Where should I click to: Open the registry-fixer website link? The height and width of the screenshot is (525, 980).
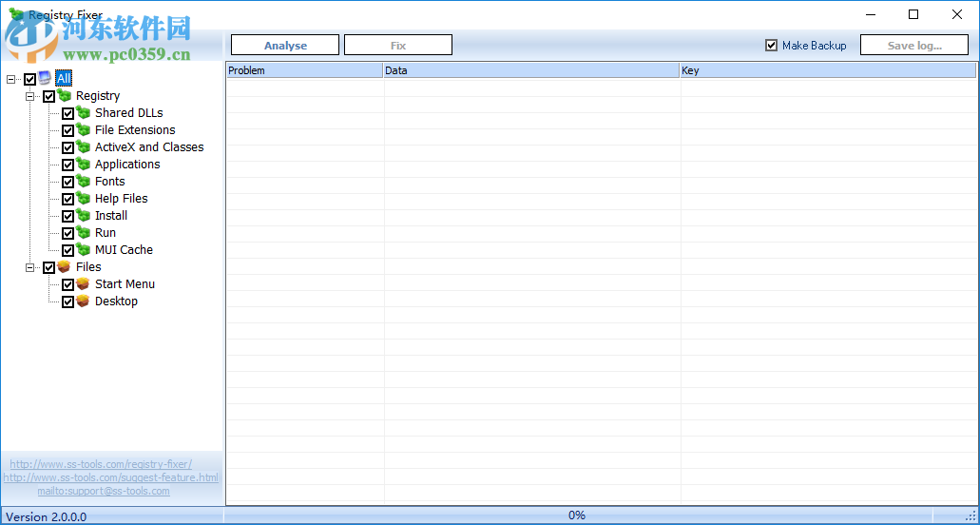(x=101, y=464)
